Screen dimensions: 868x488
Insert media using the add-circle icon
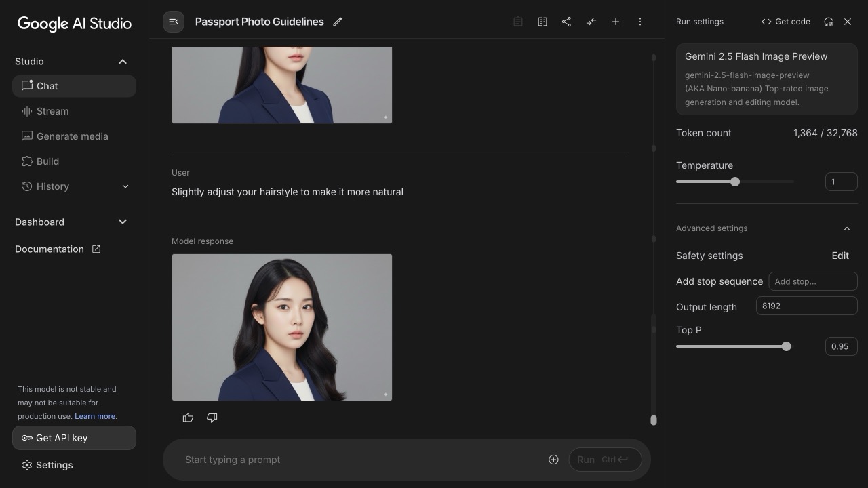coord(553,460)
